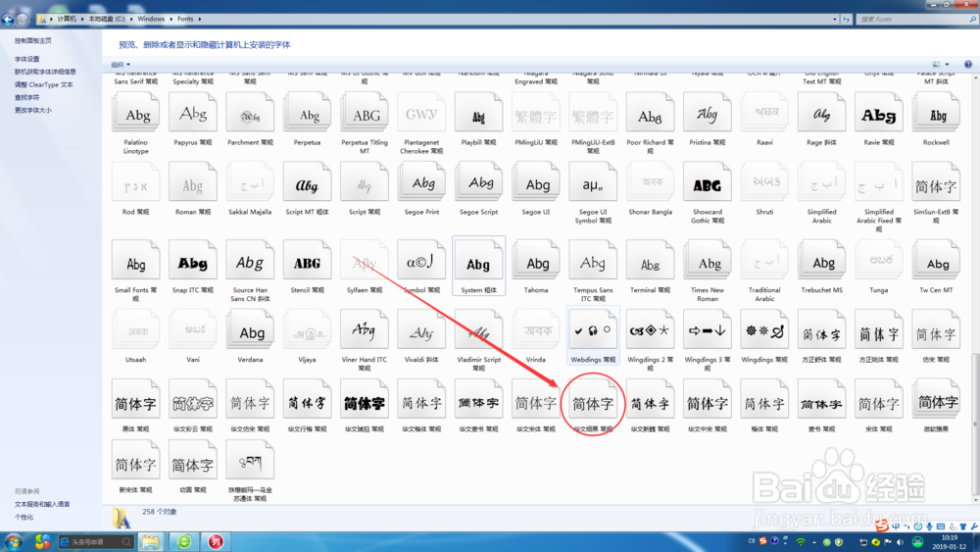
Task: Select the Papyrus font icon
Action: pos(193,113)
